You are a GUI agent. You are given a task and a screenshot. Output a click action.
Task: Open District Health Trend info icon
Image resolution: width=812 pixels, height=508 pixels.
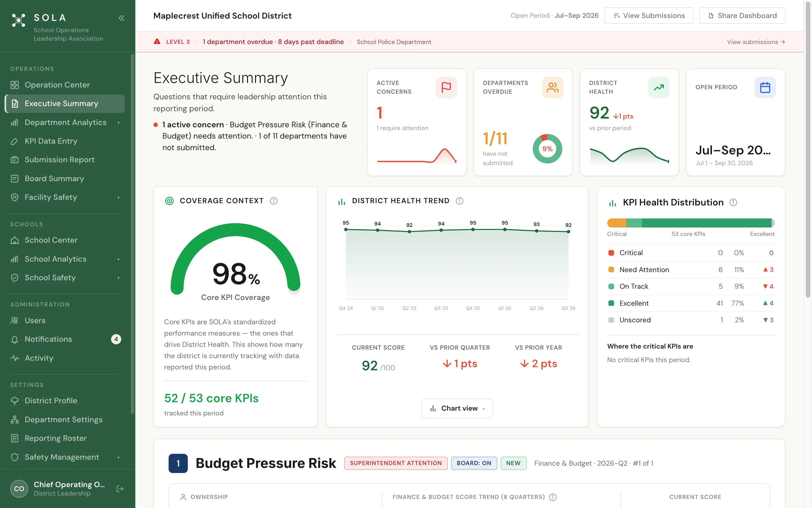(x=459, y=201)
